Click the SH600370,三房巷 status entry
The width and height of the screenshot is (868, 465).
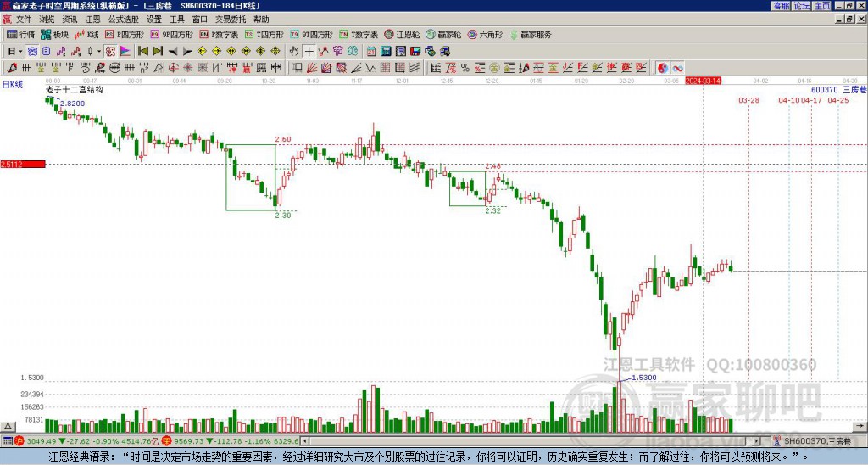pos(818,441)
